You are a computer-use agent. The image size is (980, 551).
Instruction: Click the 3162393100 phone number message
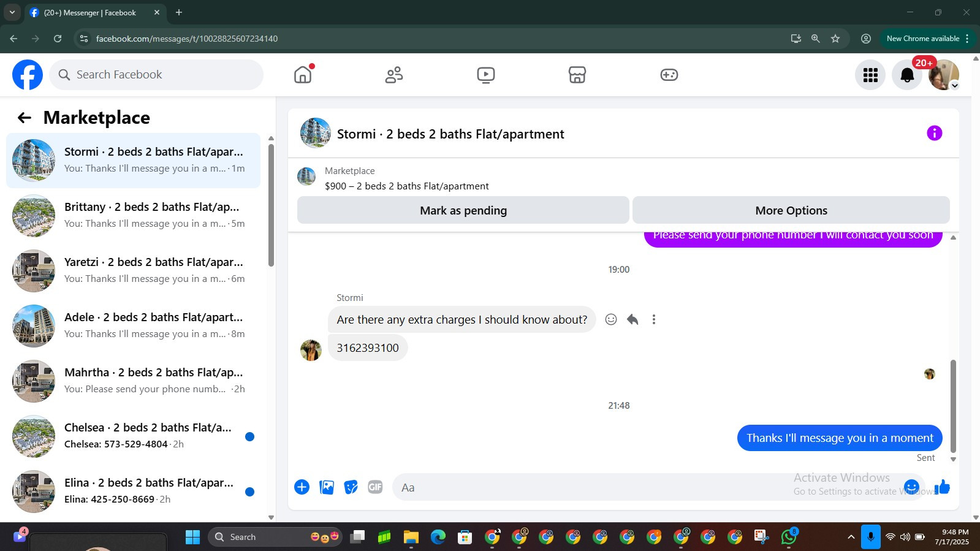click(368, 348)
